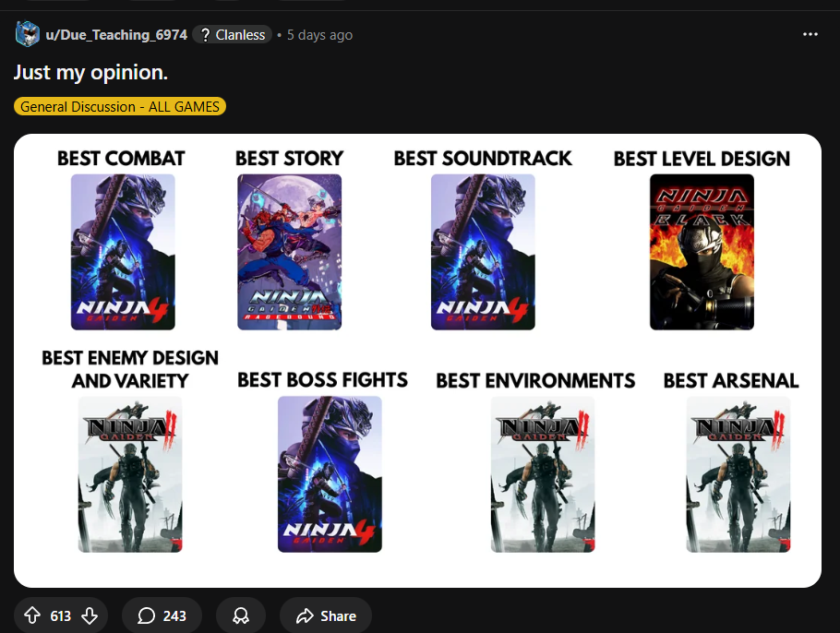Click the "BEST COMBAT" heading text
Screen dimensions: 840x633
click(x=121, y=159)
